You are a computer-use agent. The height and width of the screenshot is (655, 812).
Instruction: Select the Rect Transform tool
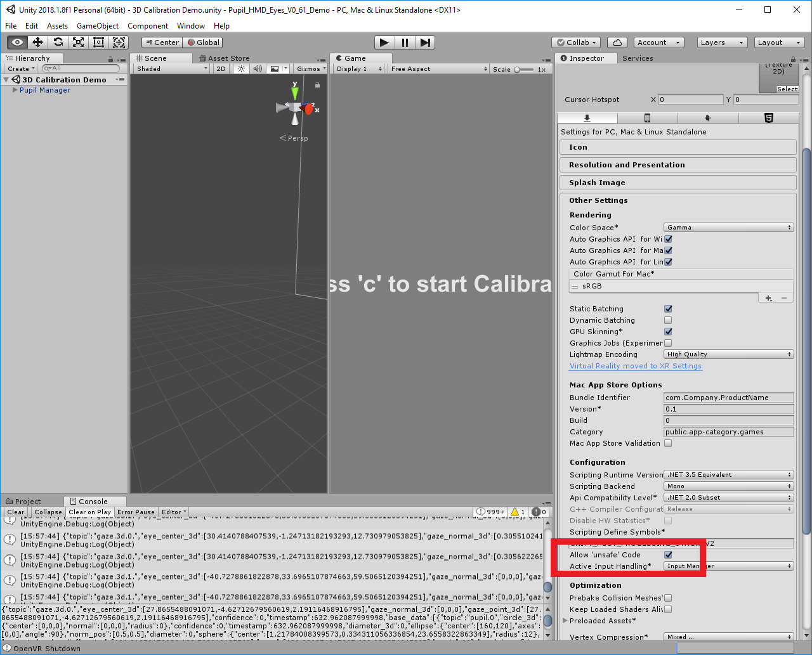(x=98, y=42)
